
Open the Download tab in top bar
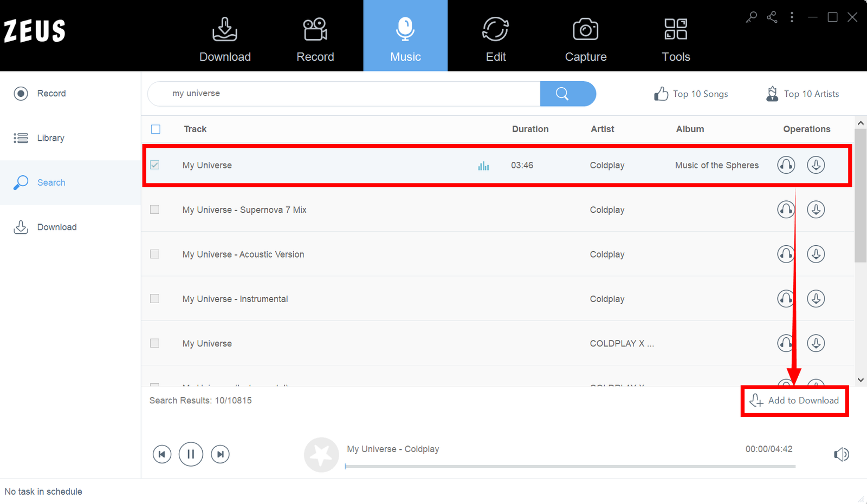pyautogui.click(x=225, y=39)
